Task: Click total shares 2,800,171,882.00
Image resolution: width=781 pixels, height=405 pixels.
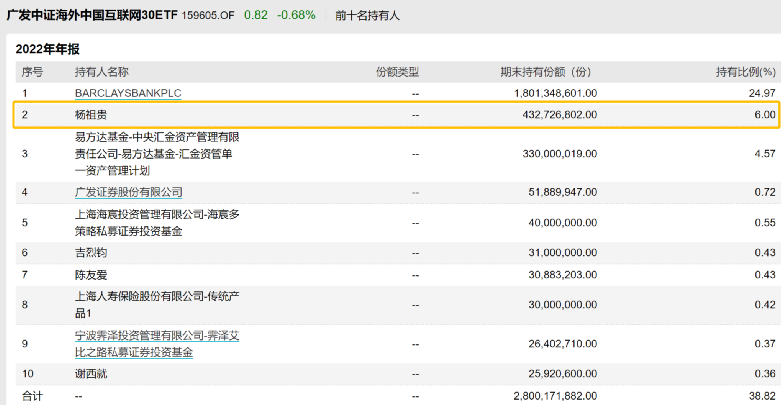Action: point(555,396)
